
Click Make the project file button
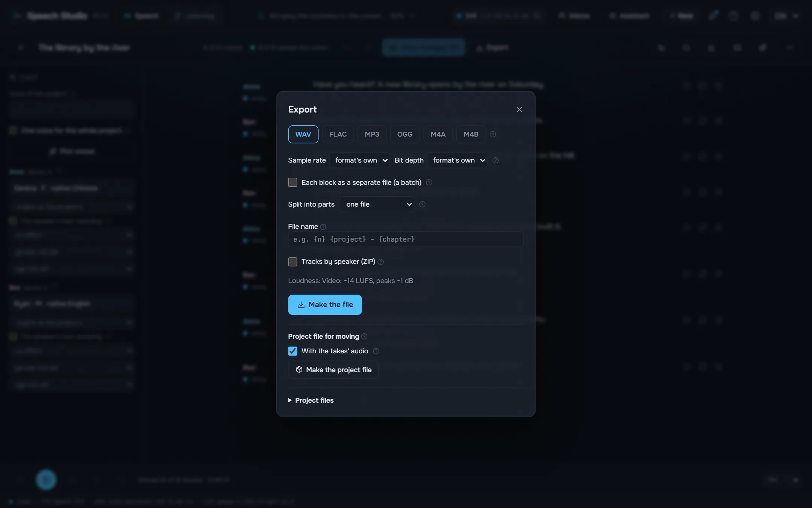tap(333, 370)
